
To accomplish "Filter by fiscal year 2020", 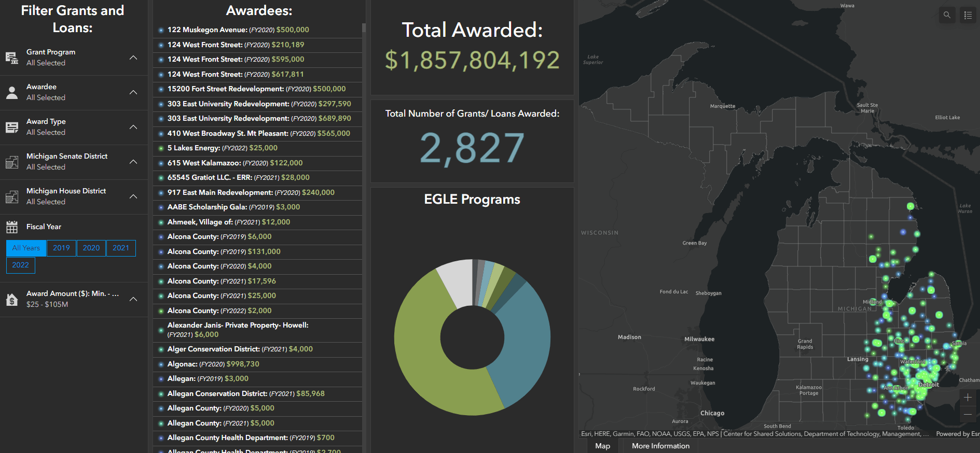I will click(x=91, y=248).
